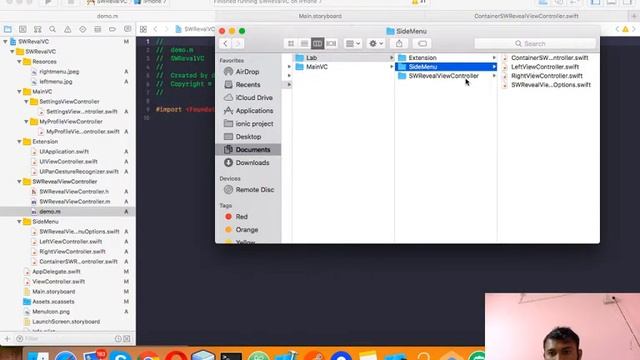Screen dimensions: 640x360
Task: Open Terminal from the Dock
Action: pyautogui.click(x=231, y=356)
